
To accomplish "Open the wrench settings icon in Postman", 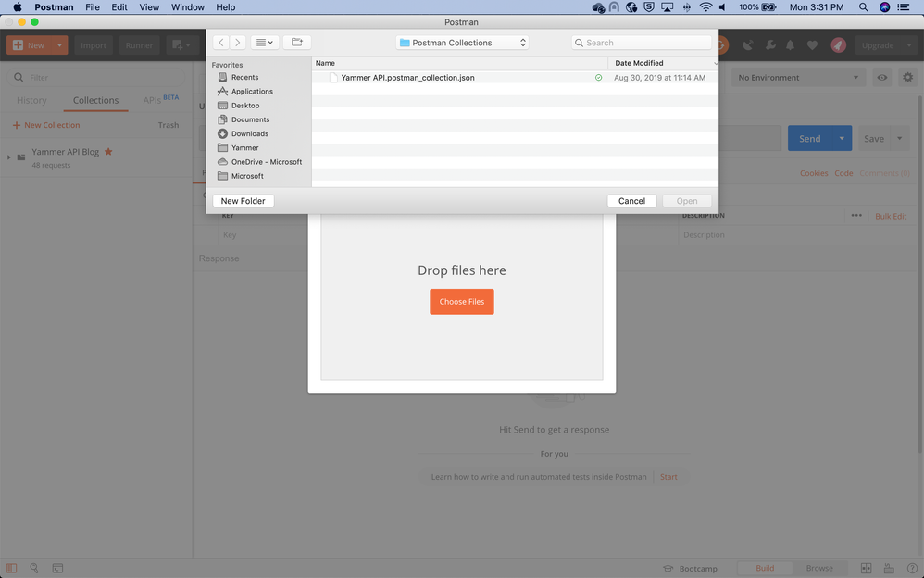I will [769, 45].
